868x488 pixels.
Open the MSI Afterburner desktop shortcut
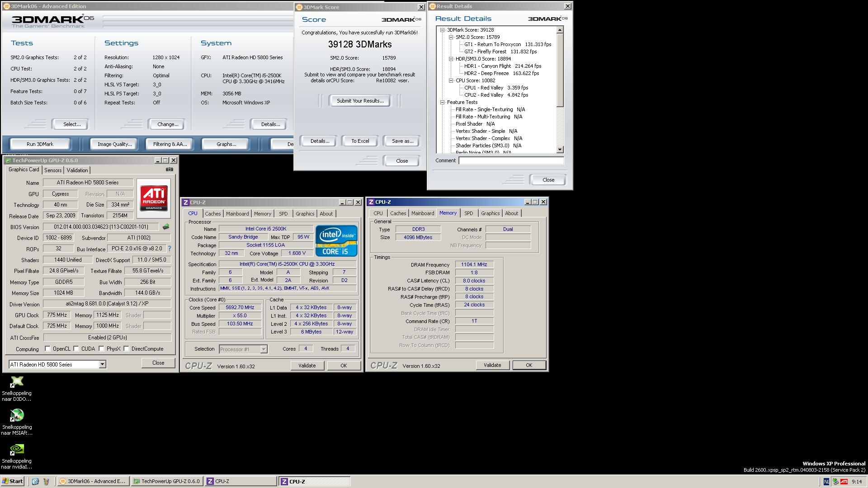17,415
